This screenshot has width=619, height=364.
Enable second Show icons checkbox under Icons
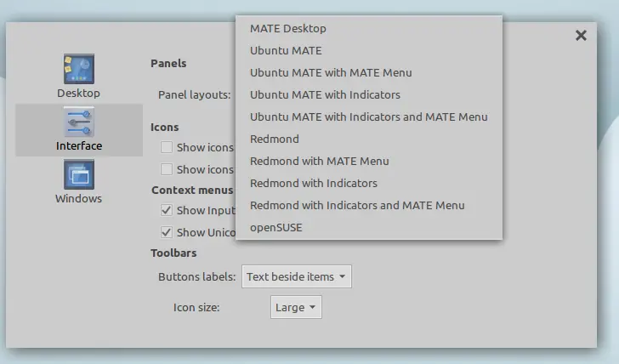point(166,169)
